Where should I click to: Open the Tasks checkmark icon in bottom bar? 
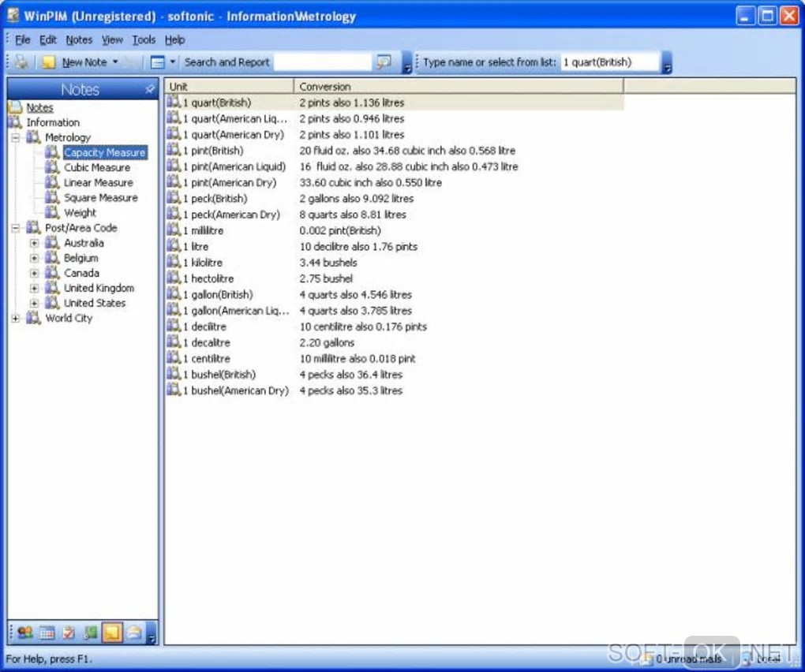click(69, 633)
